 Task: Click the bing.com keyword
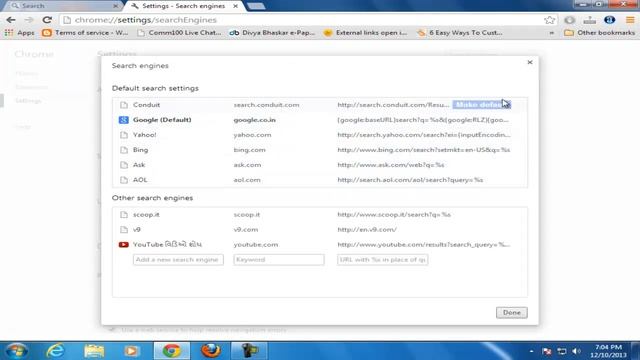(x=249, y=150)
